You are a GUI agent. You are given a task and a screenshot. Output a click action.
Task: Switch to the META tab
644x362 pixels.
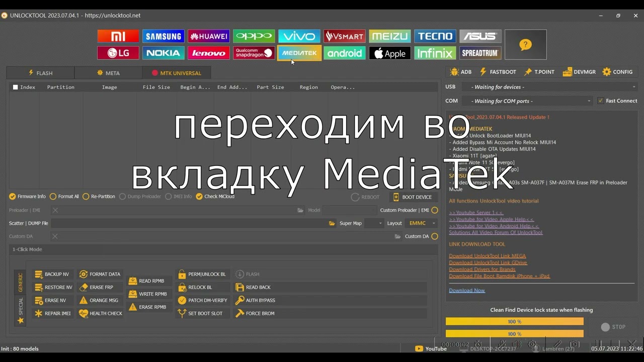pyautogui.click(x=108, y=73)
